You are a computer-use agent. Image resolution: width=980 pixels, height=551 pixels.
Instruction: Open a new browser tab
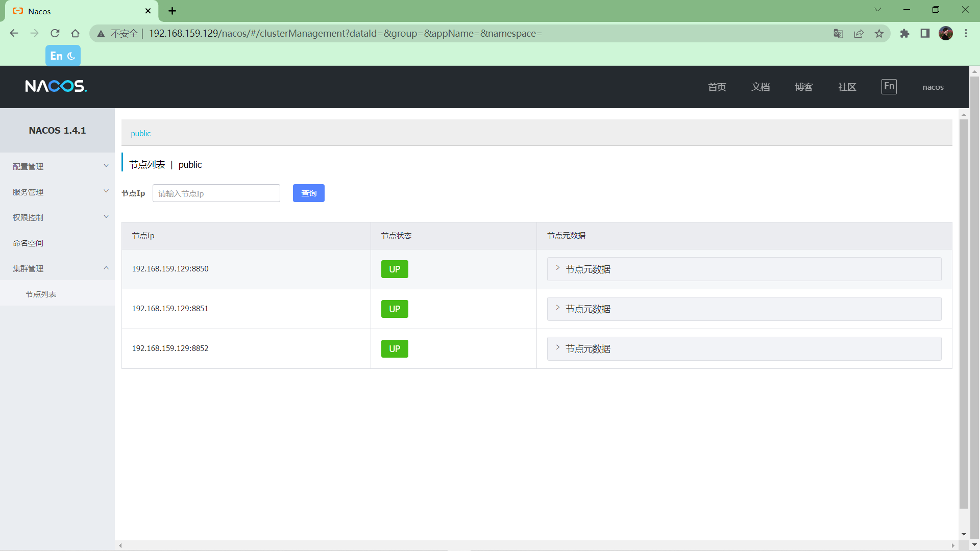173,11
